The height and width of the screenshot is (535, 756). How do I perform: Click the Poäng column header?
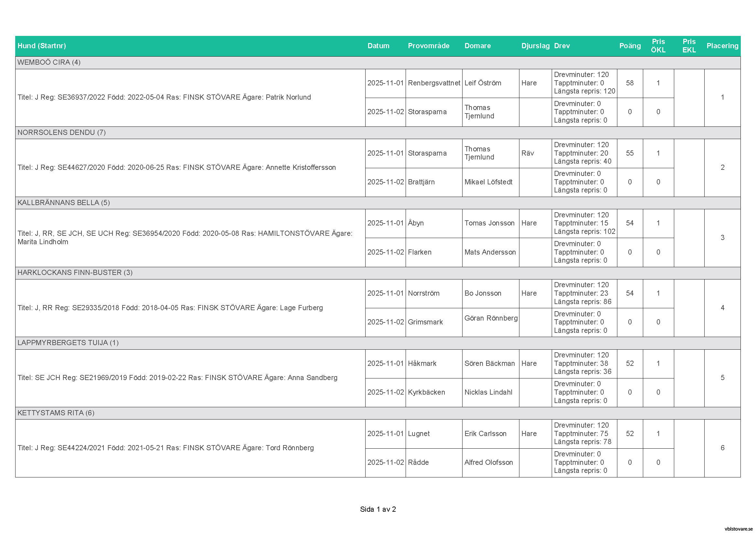pyautogui.click(x=630, y=46)
